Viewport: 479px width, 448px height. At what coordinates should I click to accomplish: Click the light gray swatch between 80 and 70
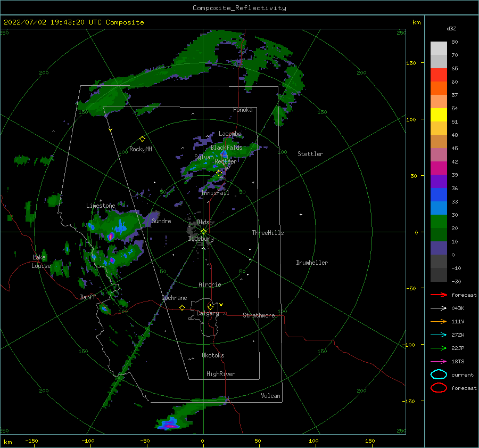point(439,48)
